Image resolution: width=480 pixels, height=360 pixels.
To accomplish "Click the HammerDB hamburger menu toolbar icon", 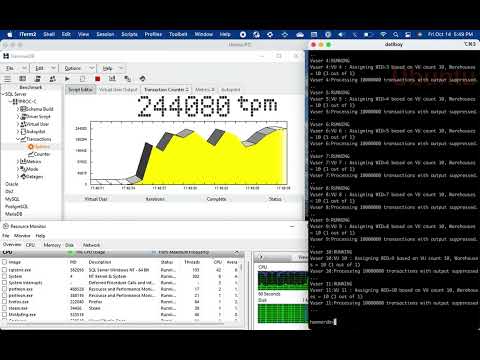I will pyautogui.click(x=7, y=79).
